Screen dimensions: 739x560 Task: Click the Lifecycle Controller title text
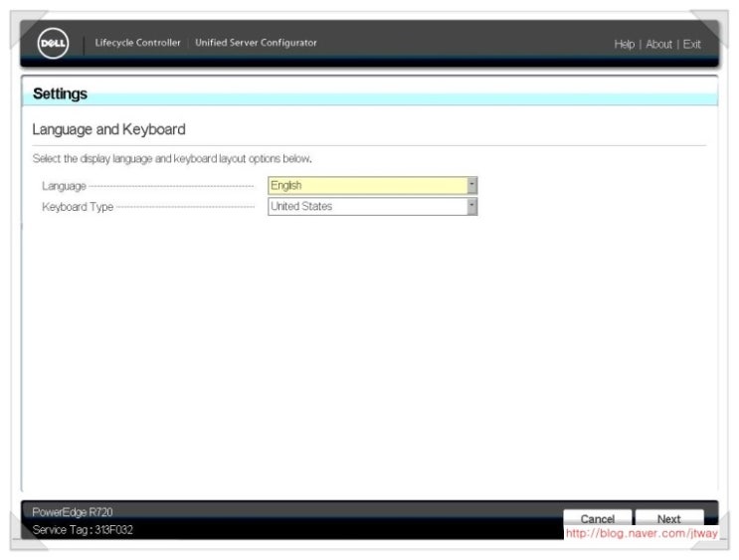(137, 43)
